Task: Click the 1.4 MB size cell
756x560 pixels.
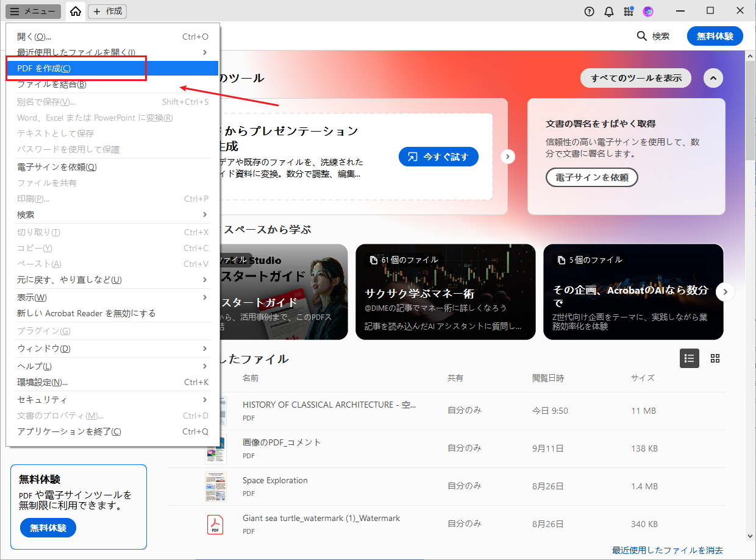Action: 644,486
